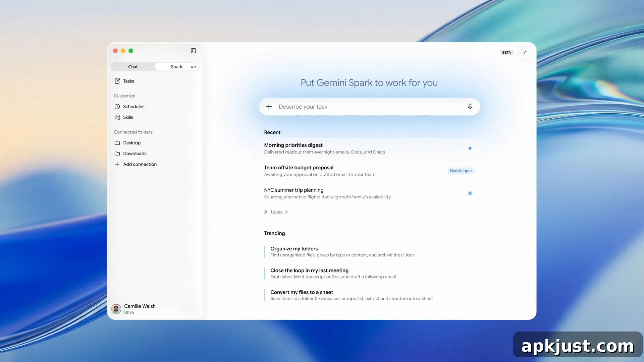This screenshot has width=644, height=362.
Task: Click the plus attach icon in task box
Action: 269,107
